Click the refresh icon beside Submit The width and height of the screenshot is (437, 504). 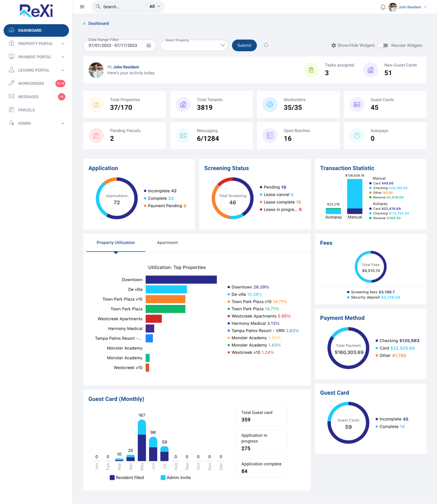coord(266,45)
